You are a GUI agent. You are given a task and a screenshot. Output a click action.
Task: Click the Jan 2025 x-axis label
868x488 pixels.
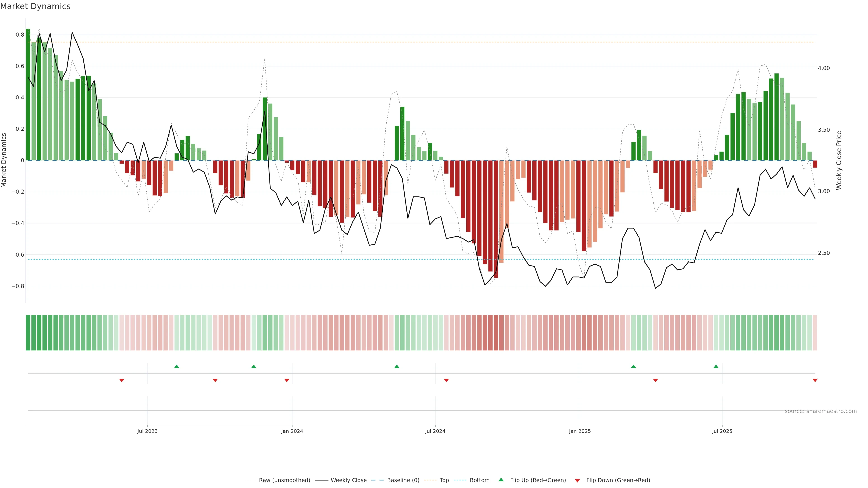click(580, 431)
